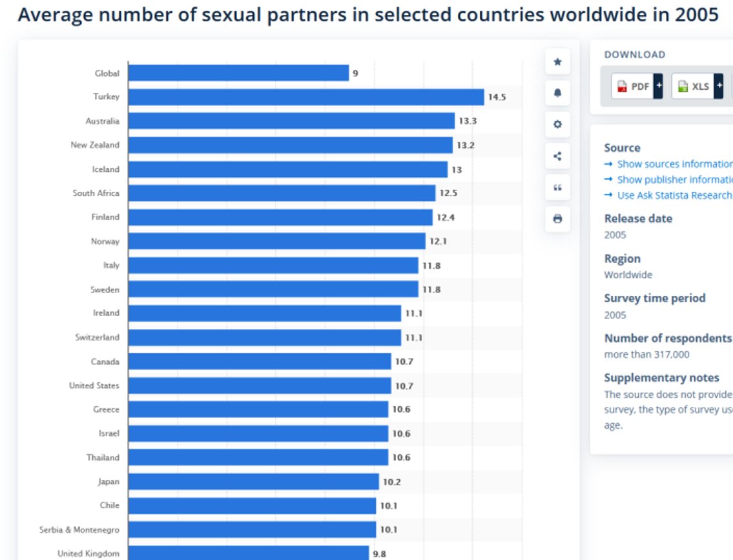Click the share icon
This screenshot has height=560, width=733.
point(557,156)
